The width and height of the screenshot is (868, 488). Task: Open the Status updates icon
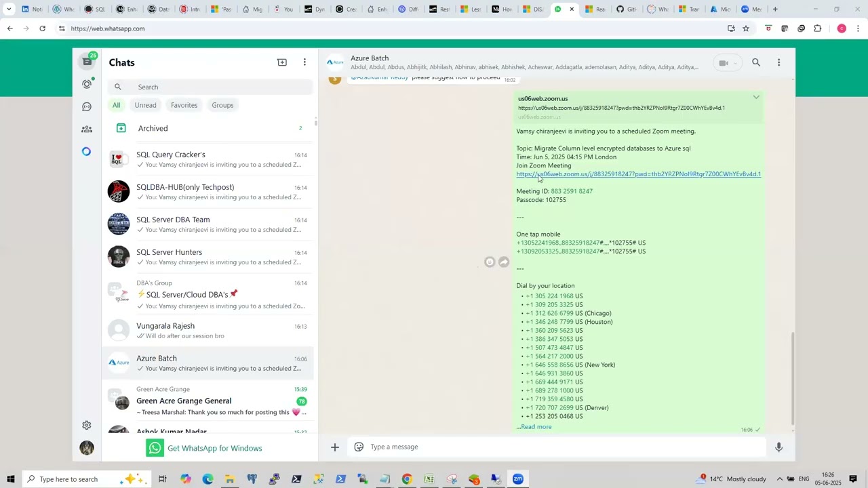[87, 84]
